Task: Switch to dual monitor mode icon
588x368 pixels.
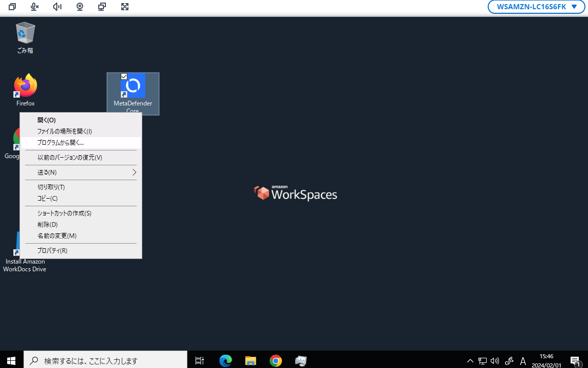Action: [102, 7]
